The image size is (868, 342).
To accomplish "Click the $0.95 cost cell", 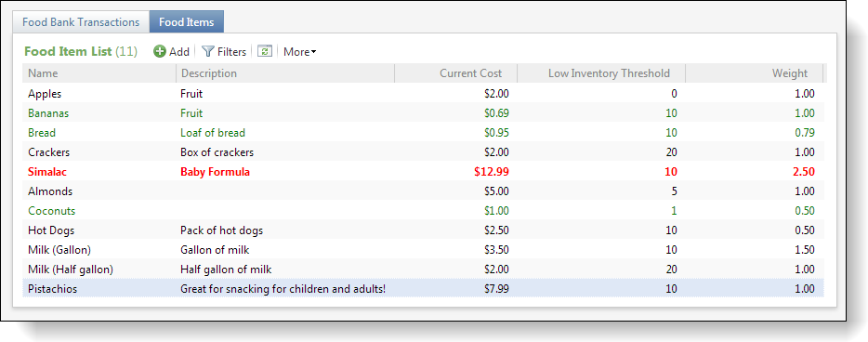I will pos(496,133).
